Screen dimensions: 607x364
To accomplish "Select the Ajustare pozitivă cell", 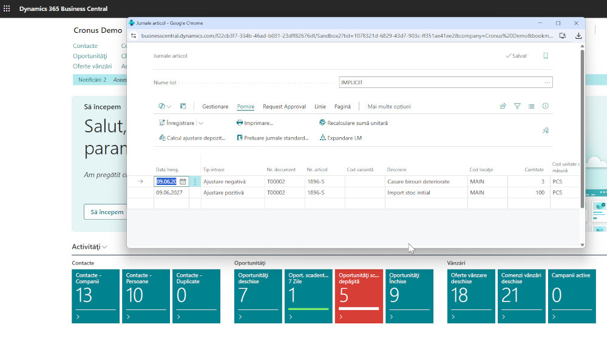I will coord(232,193).
